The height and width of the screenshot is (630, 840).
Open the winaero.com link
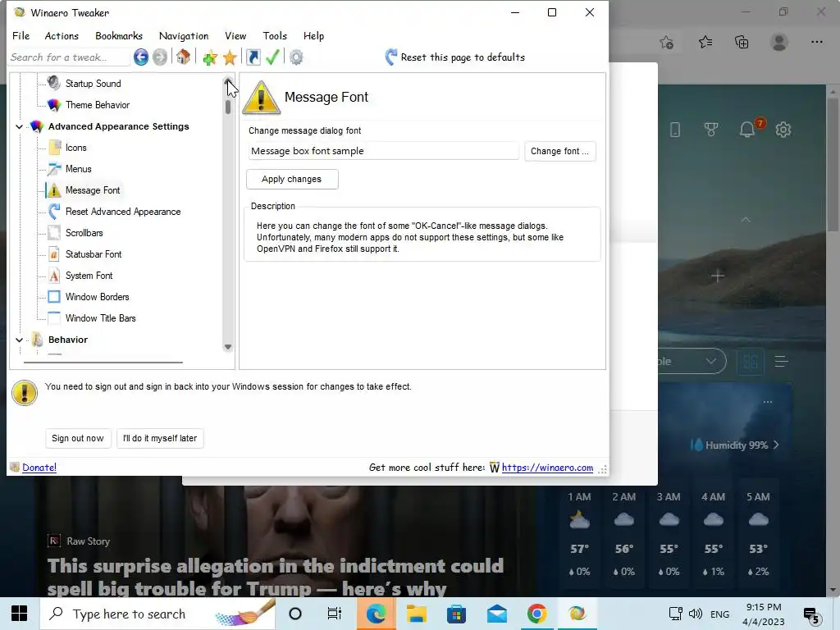tap(547, 467)
